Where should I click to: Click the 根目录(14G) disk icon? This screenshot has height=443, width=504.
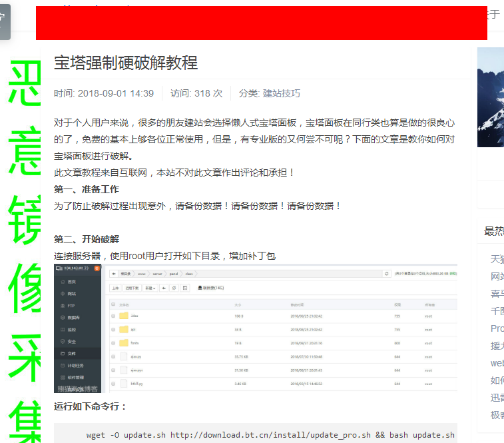[x=200, y=288]
